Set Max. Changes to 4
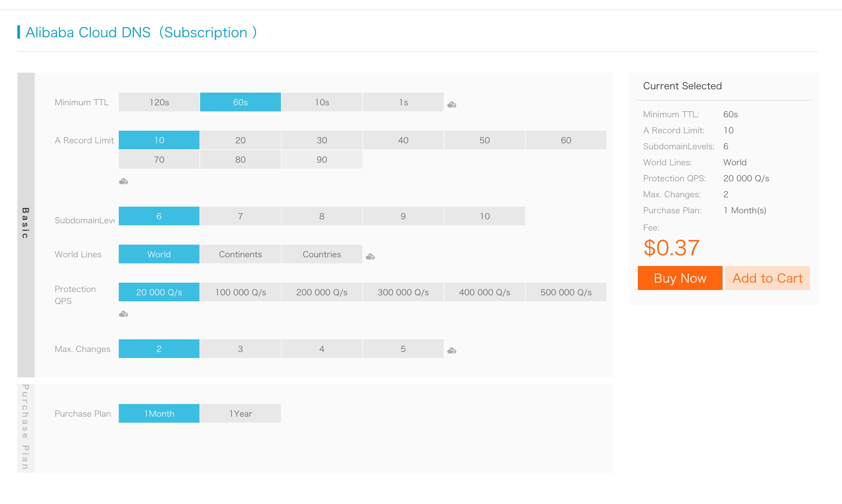842x504 pixels. click(x=322, y=349)
